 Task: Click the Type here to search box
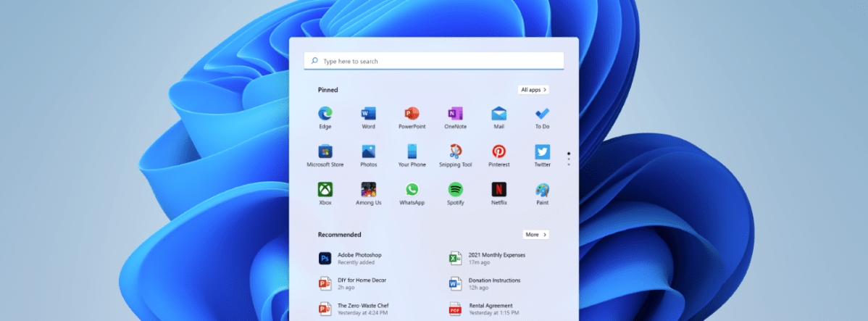(x=433, y=62)
